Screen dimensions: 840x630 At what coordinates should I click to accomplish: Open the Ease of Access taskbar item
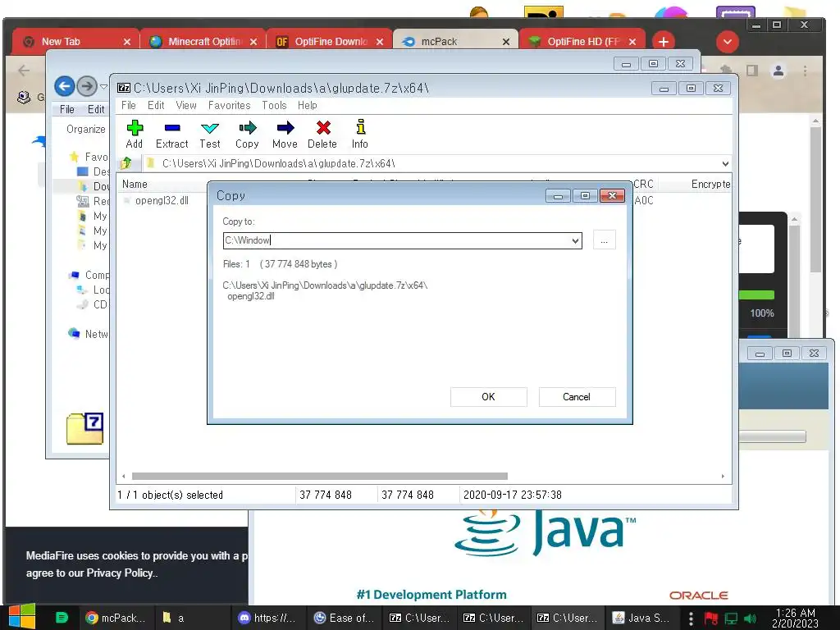tap(344, 618)
